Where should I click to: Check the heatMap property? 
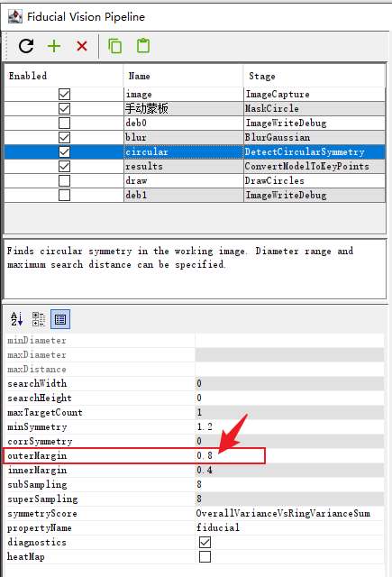tap(205, 556)
